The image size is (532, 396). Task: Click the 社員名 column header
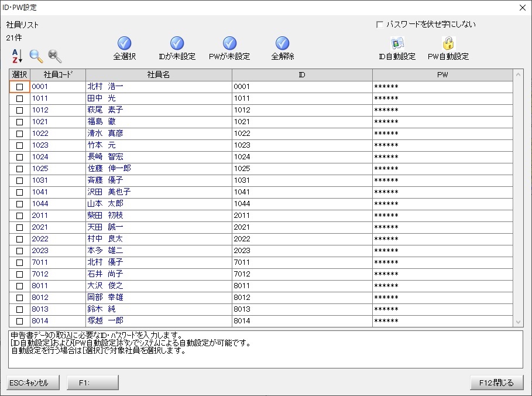point(159,75)
